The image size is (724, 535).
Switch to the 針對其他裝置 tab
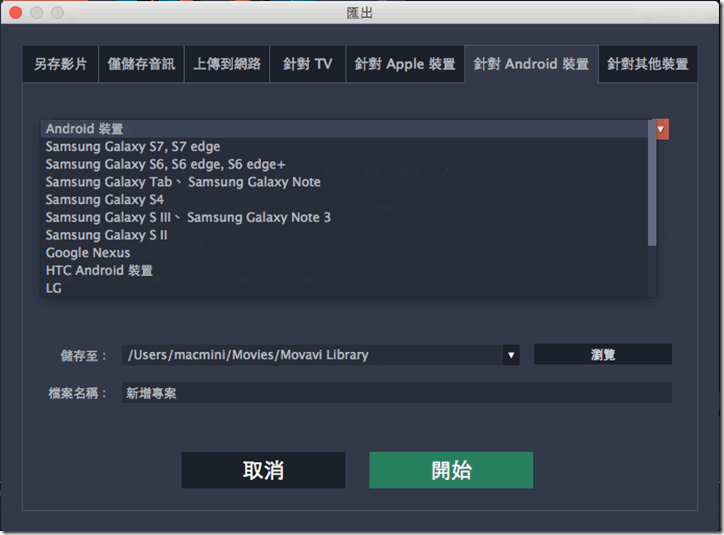[x=648, y=64]
